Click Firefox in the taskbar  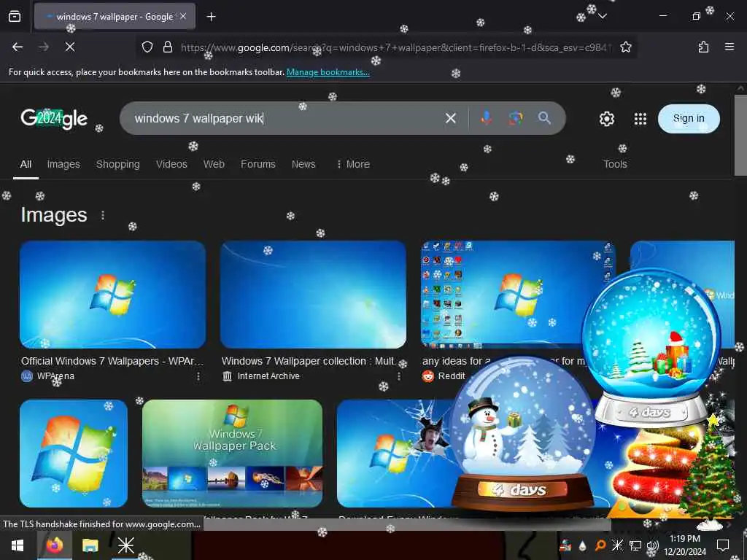click(x=54, y=545)
